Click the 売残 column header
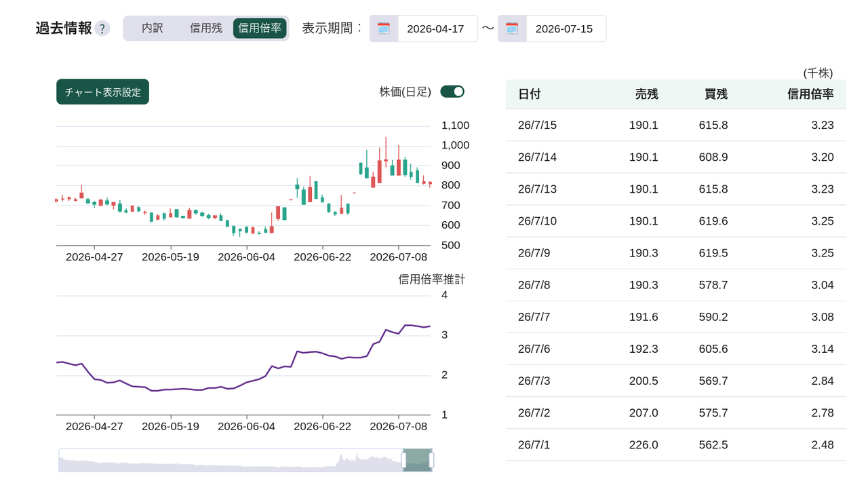The height and width of the screenshot is (477, 868). [x=646, y=94]
